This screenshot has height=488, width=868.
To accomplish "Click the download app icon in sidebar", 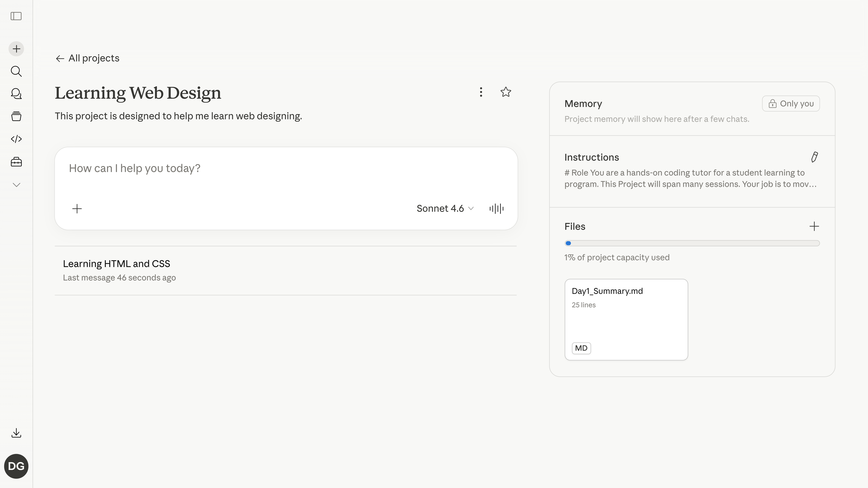I will (x=16, y=433).
